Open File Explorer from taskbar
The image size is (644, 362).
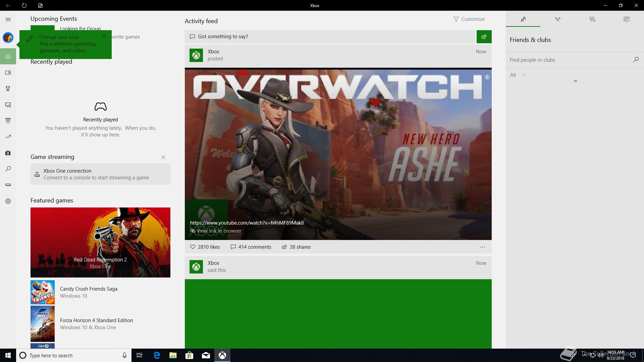173,355
